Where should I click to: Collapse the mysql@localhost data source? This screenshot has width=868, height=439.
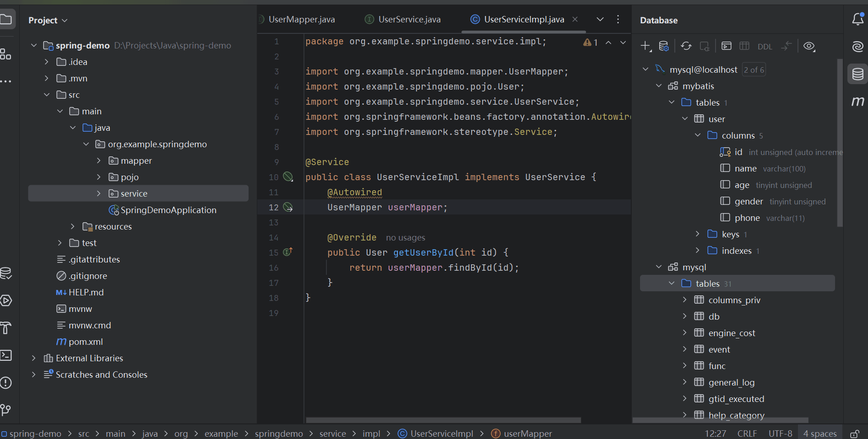click(646, 70)
